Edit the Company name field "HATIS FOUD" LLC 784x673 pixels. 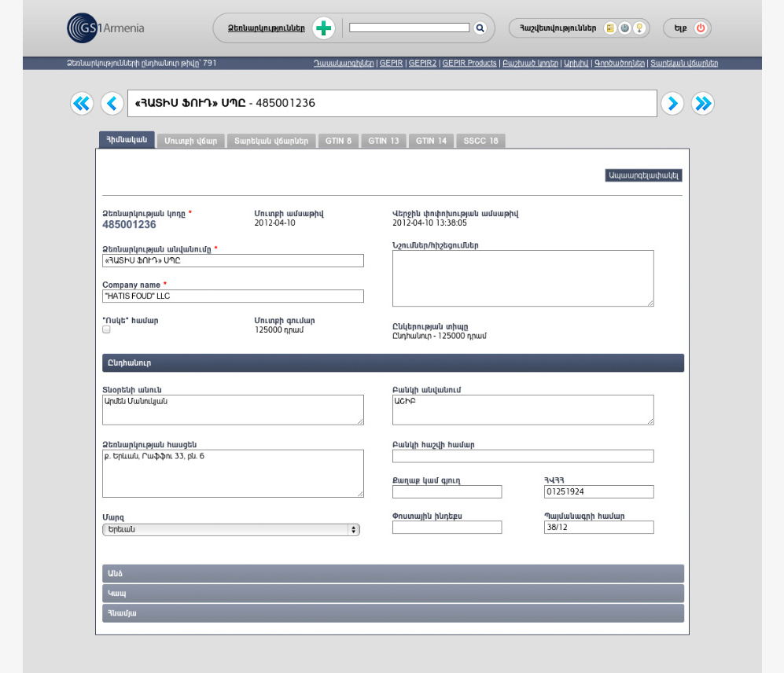click(233, 296)
